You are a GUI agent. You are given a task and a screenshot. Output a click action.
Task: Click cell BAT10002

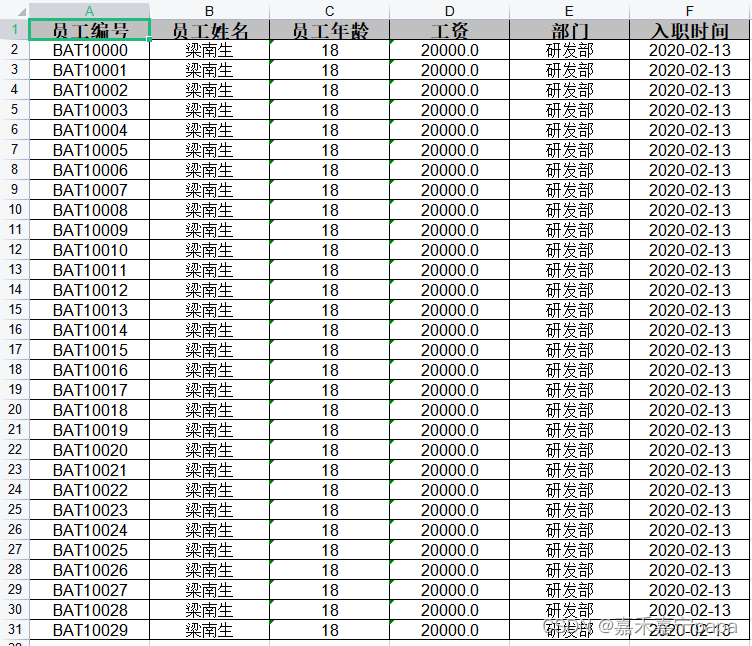(90, 90)
